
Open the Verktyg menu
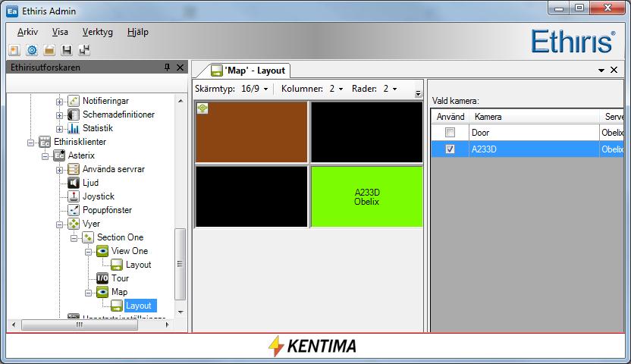[97, 32]
